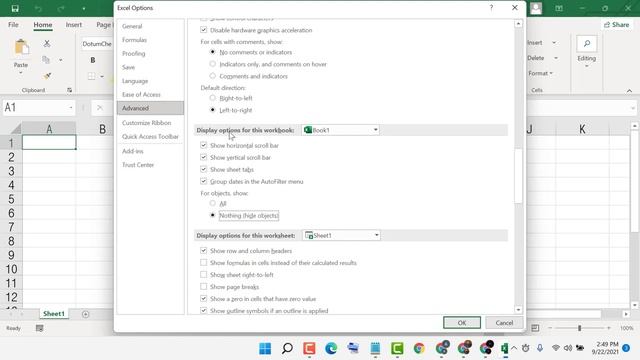640x360 pixels.
Task: Click the Add new sheet plus icon
Action: [85, 314]
